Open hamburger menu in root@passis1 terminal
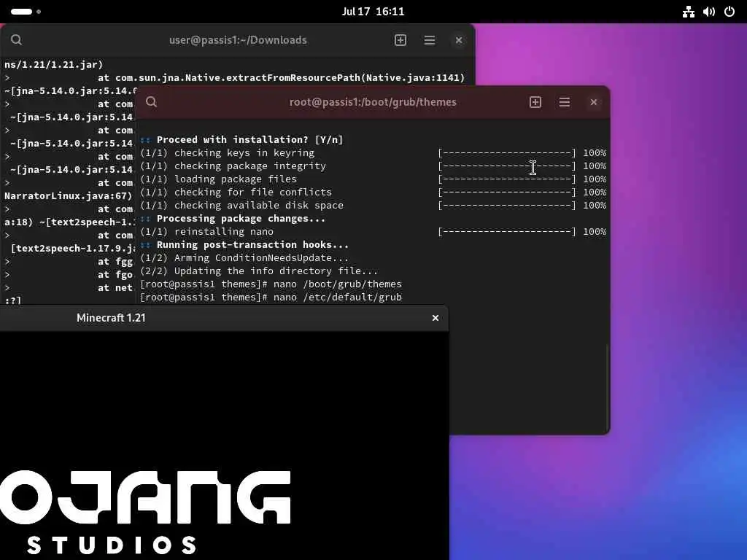Viewport: 747px width, 560px height. 565,102
